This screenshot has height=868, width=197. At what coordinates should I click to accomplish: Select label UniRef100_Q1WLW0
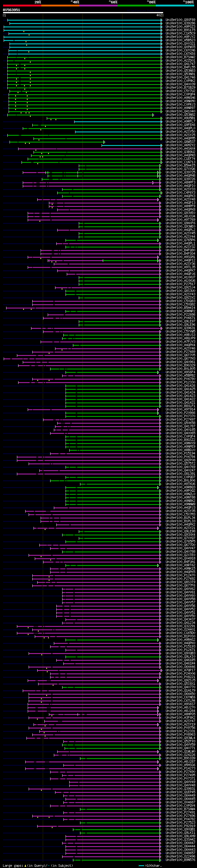pyautogui.click(x=180, y=752)
